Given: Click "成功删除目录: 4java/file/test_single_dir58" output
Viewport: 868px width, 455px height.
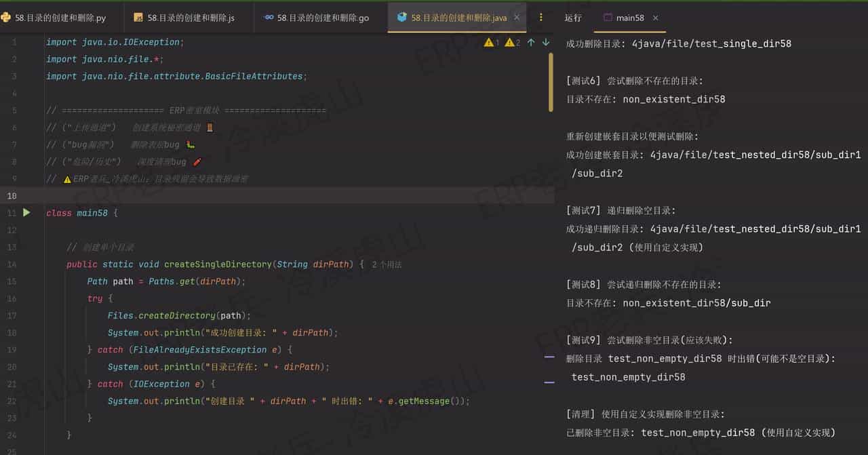Looking at the screenshot, I should coord(679,43).
